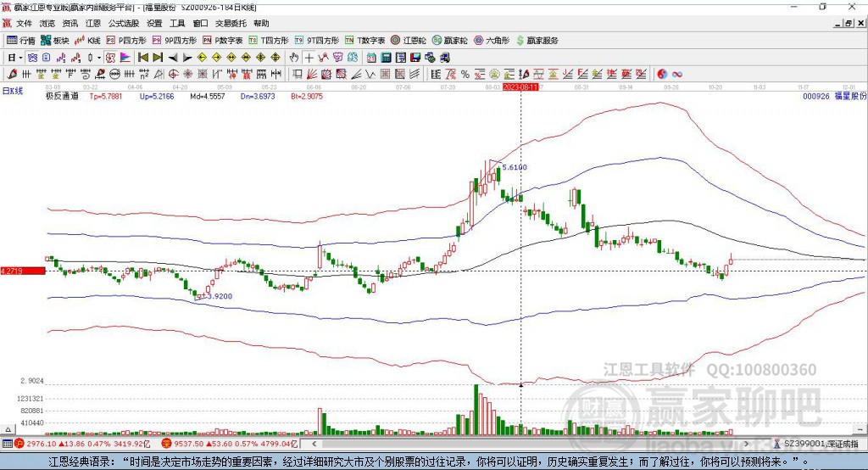The image size is (868, 470).
Task: Open 赢家服务 service page
Action: (537, 41)
